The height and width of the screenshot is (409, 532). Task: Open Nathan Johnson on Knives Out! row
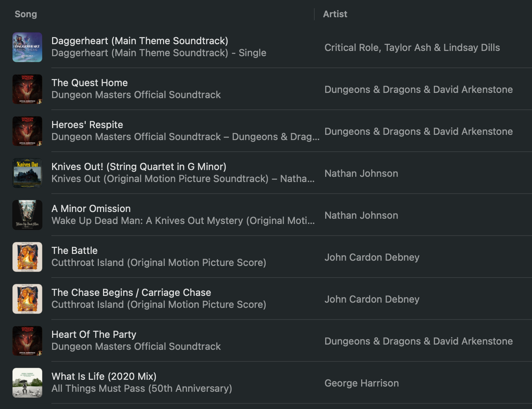tap(361, 173)
